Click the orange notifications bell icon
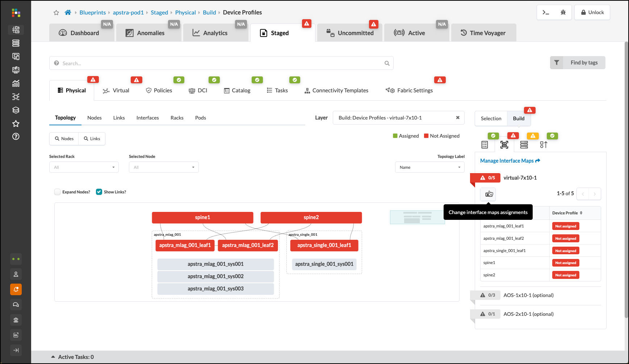 (16, 289)
